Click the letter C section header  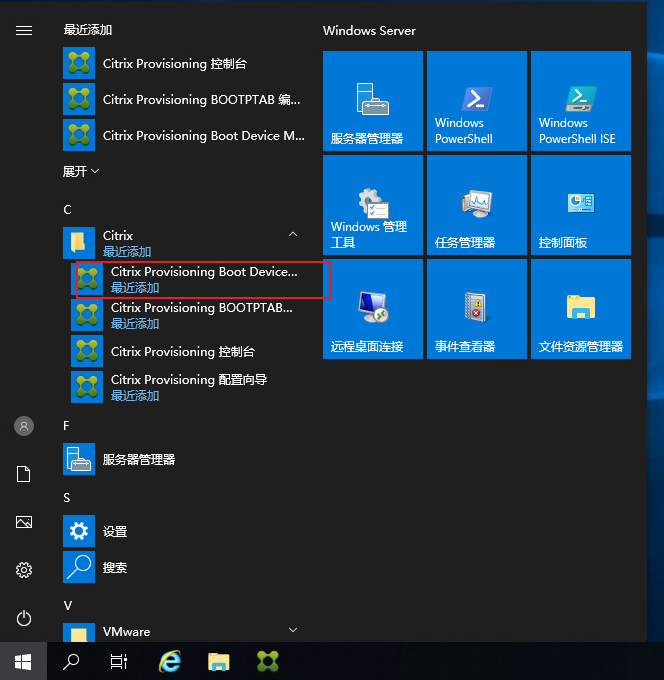tap(68, 209)
